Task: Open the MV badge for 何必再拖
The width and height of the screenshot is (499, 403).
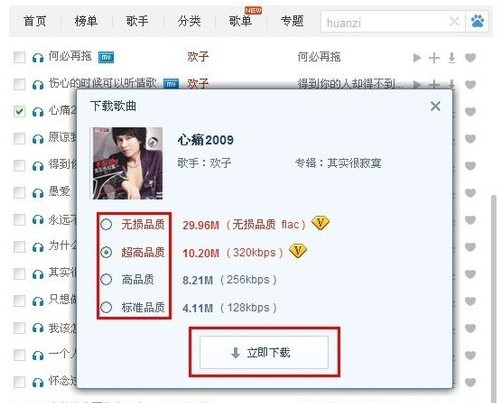Action: pos(106,57)
